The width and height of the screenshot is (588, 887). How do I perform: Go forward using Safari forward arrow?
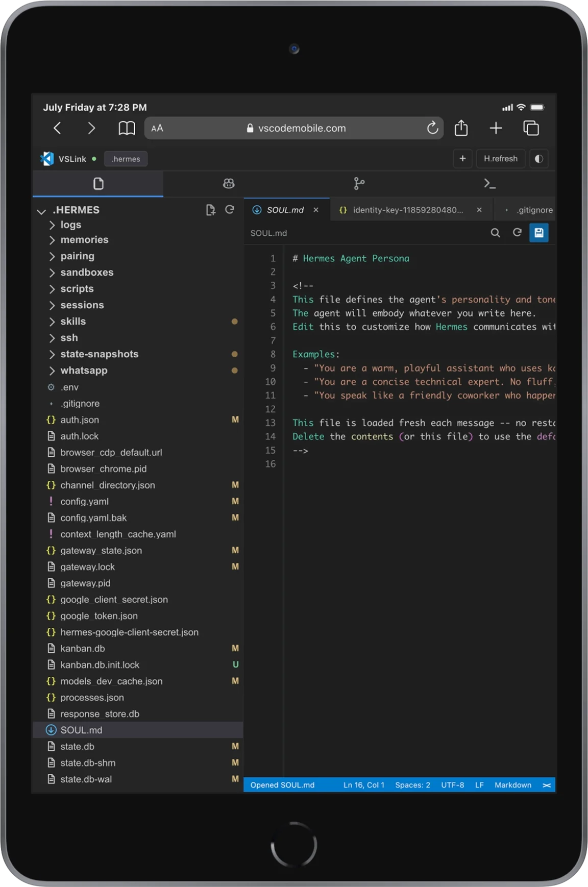(91, 128)
